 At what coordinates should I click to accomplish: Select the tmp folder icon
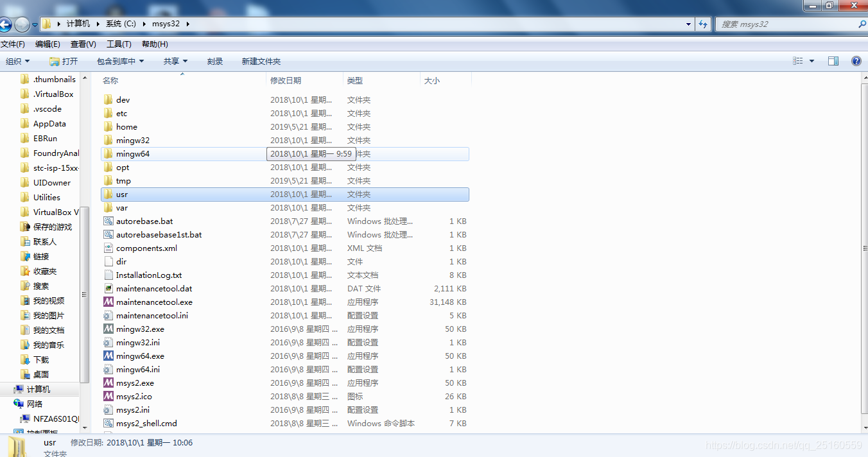coord(108,180)
